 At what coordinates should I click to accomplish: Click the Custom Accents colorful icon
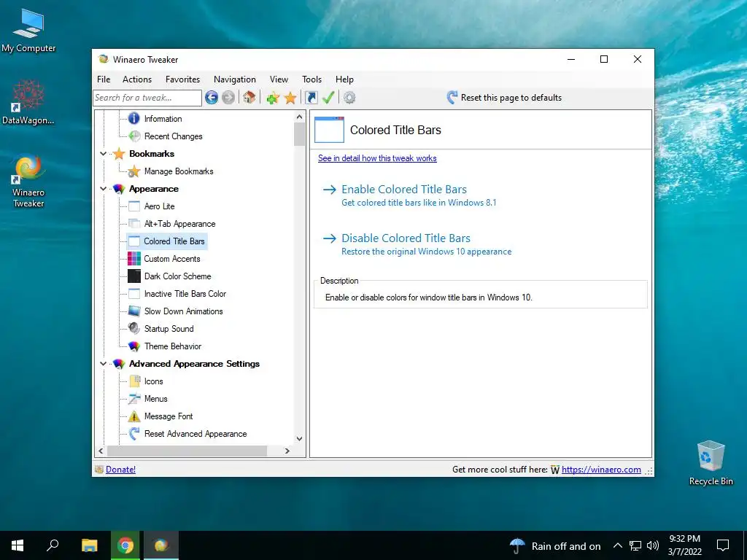pos(134,259)
